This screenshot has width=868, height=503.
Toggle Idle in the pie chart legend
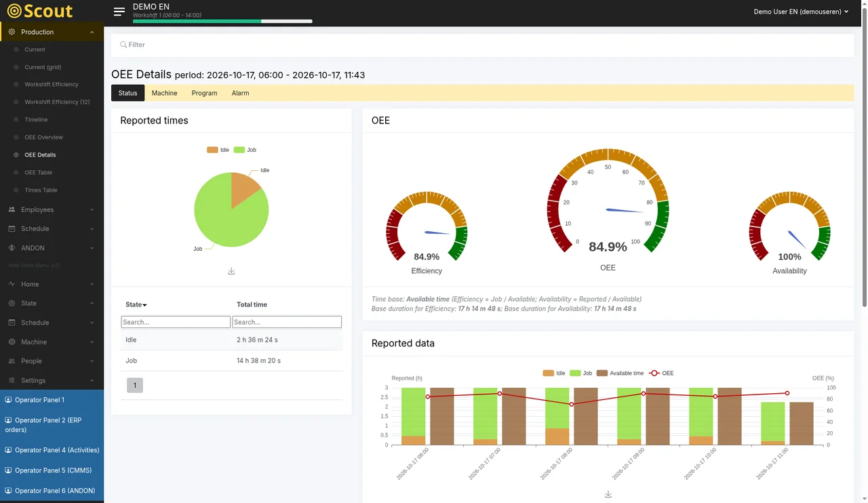218,150
